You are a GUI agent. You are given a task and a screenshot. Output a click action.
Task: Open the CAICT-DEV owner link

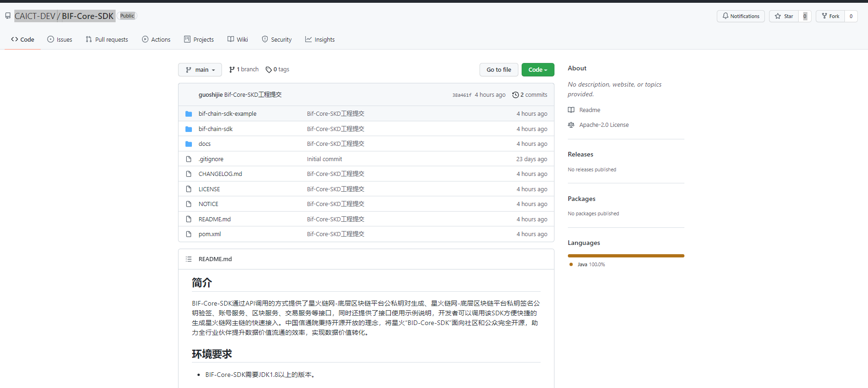[35, 16]
